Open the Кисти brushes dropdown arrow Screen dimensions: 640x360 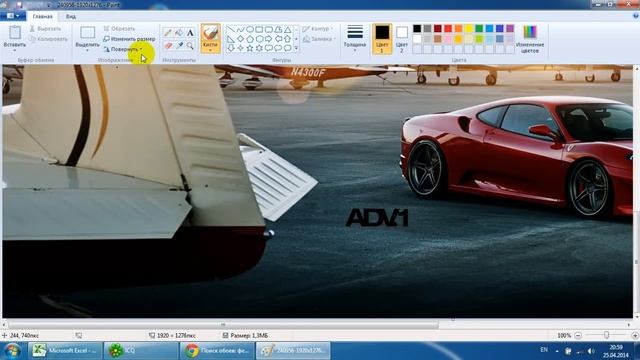pyautogui.click(x=211, y=50)
